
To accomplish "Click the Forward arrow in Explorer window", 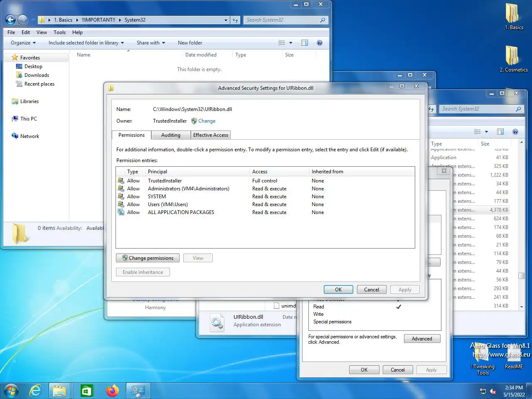I will click(x=23, y=20).
